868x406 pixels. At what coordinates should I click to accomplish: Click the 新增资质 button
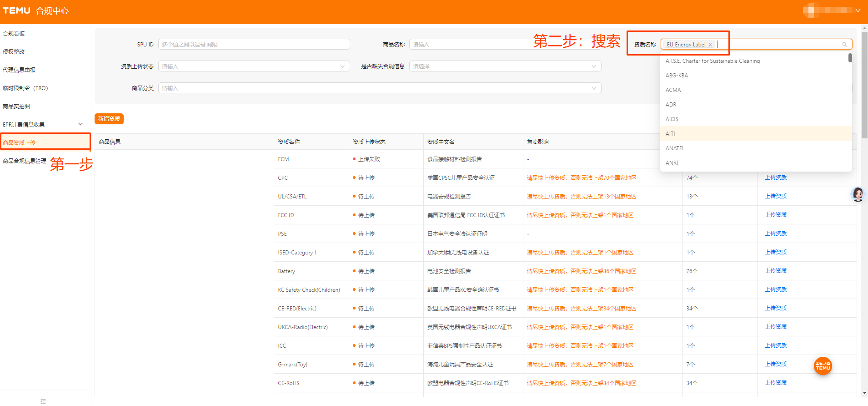click(x=109, y=119)
